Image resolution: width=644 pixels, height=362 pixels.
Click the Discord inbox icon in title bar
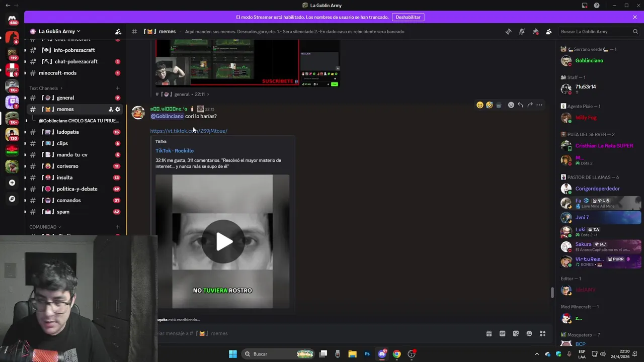pos(584,6)
